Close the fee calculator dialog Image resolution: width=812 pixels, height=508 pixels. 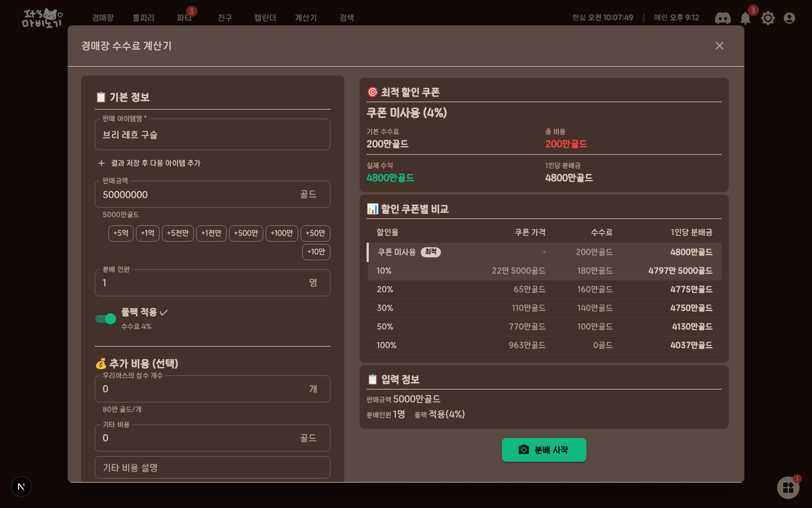pos(719,46)
